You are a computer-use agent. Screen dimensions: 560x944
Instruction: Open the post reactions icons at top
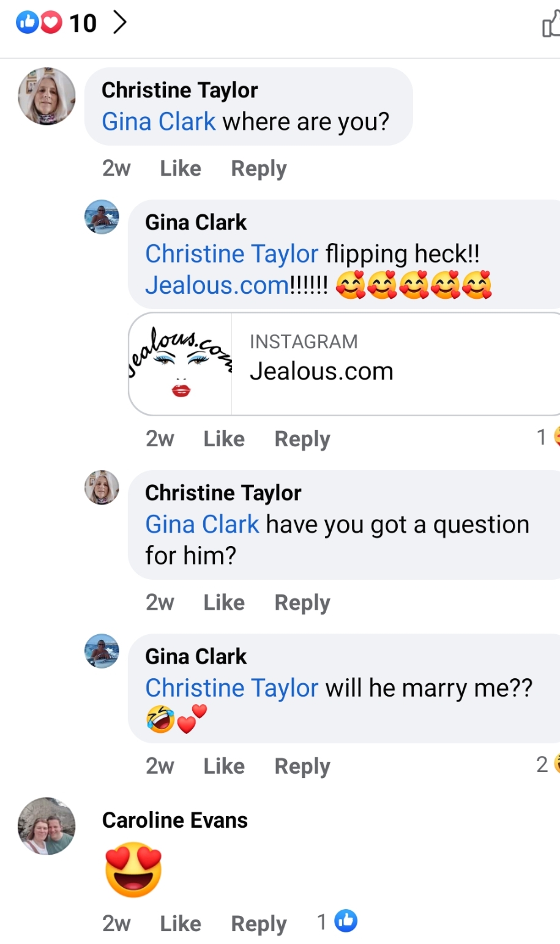click(x=39, y=23)
